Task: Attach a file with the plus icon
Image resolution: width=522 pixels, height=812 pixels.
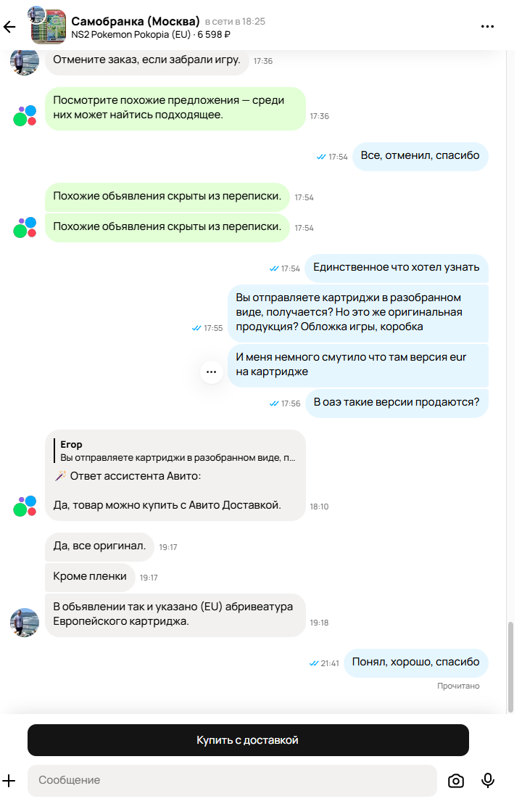Action: coord(9,780)
